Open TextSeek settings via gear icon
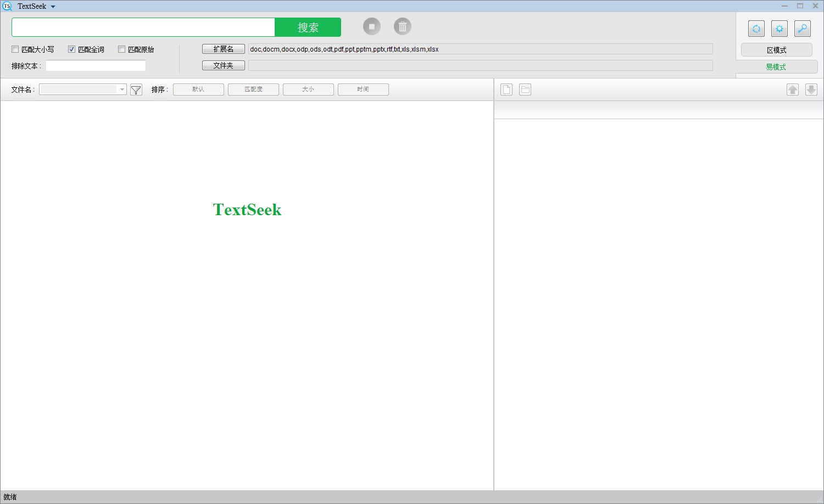Image resolution: width=824 pixels, height=504 pixels. coord(780,28)
